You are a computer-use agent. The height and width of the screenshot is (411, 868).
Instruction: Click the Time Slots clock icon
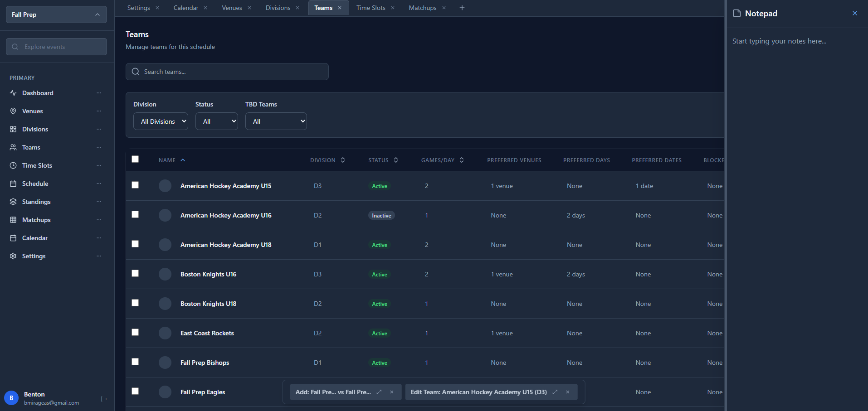[14, 165]
